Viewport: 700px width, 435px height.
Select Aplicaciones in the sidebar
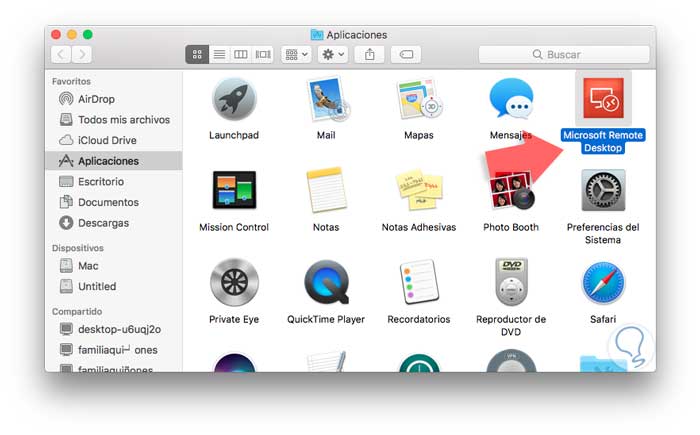click(x=114, y=161)
